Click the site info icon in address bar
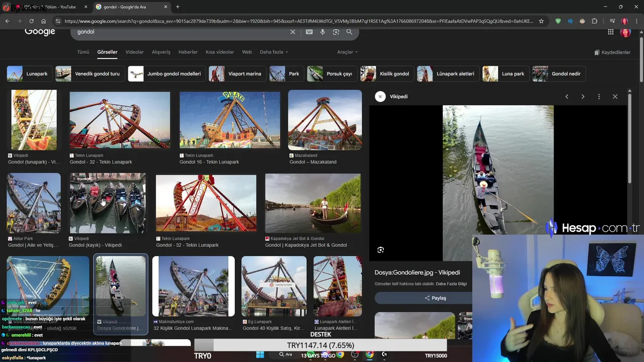Image resolution: width=644 pixels, height=362 pixels. pos(58,21)
